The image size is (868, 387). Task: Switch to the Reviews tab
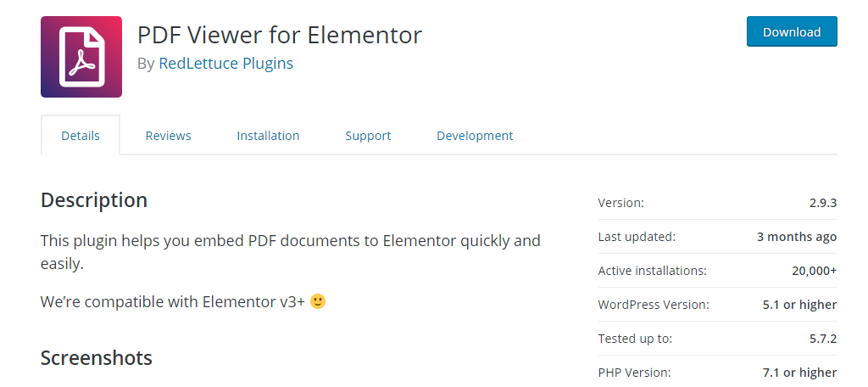coord(169,135)
